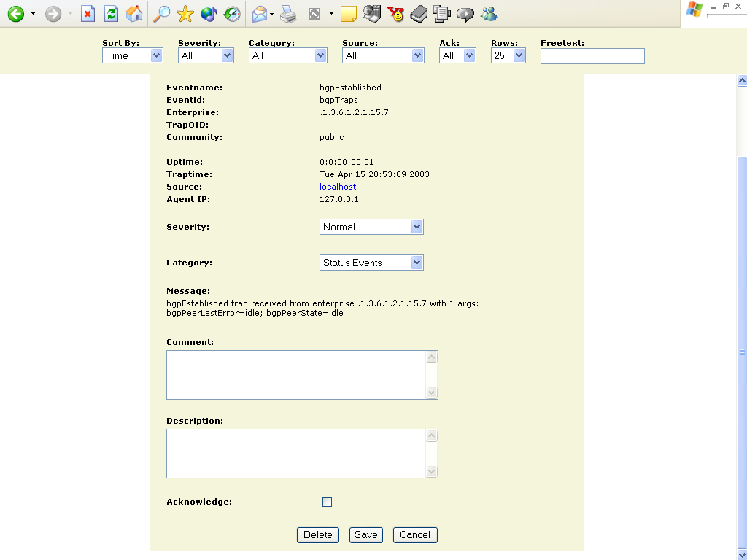Change the Rows dropdown set to 25

point(508,55)
